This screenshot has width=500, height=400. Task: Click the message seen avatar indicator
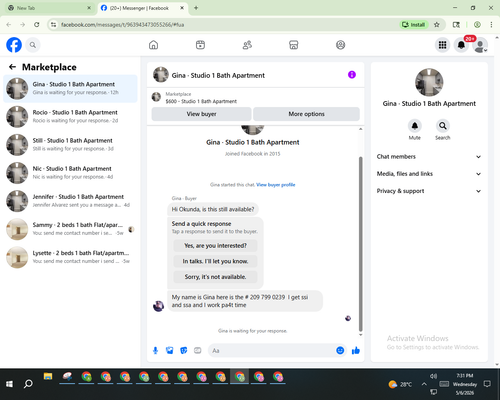(348, 318)
